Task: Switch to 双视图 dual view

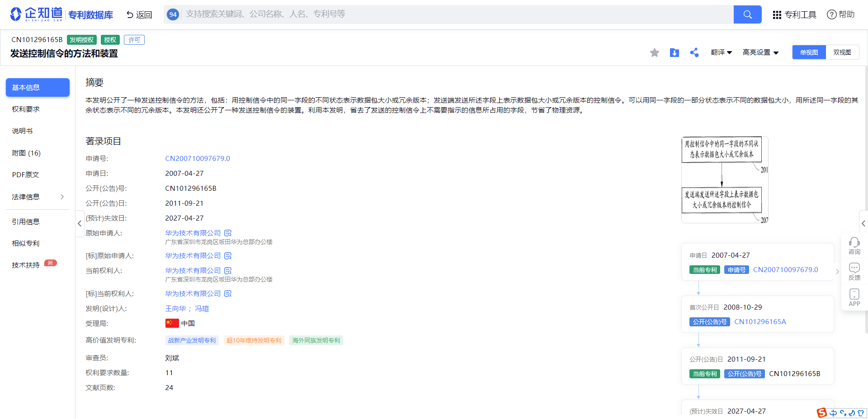Action: 842,52
